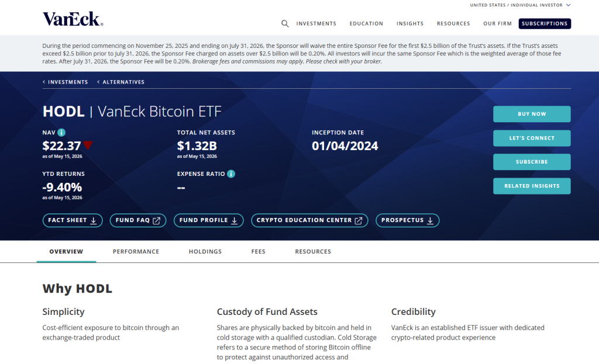
Task: Open the Insights menu
Action: tap(410, 23)
